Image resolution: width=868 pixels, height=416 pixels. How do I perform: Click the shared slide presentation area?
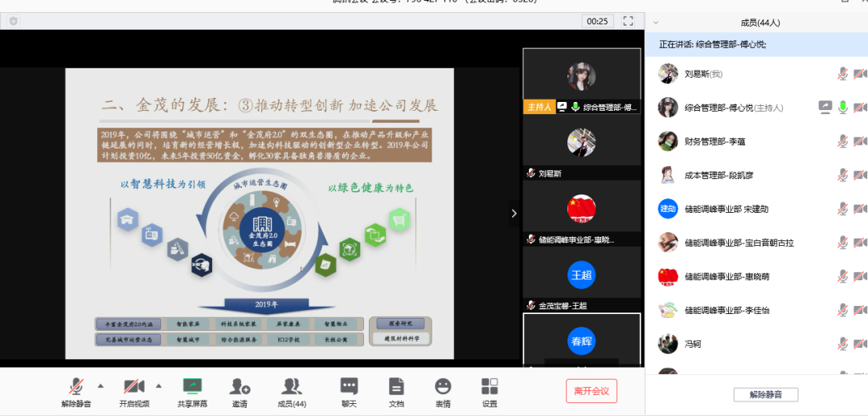[x=260, y=214]
